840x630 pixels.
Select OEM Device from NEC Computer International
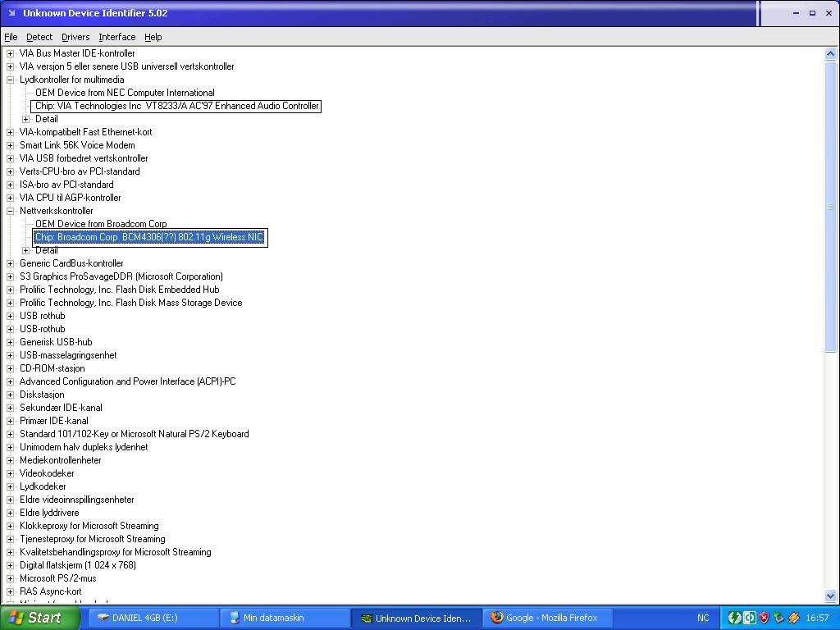click(x=125, y=93)
